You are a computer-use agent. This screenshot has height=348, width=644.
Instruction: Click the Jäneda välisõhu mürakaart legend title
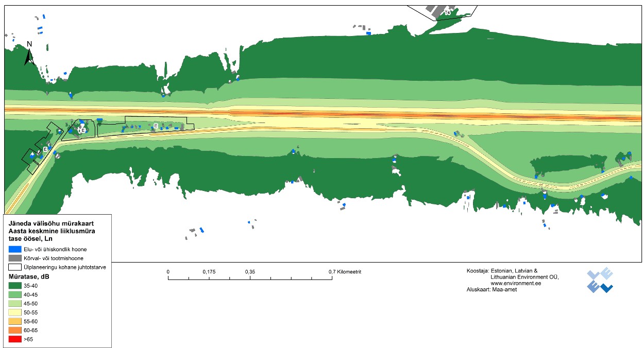(49, 223)
